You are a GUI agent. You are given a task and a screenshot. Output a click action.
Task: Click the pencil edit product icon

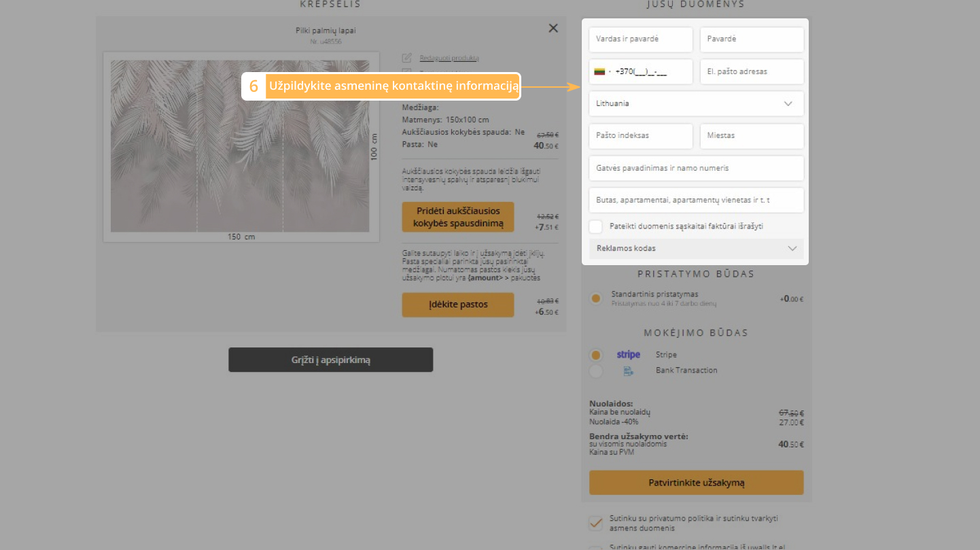tap(407, 58)
